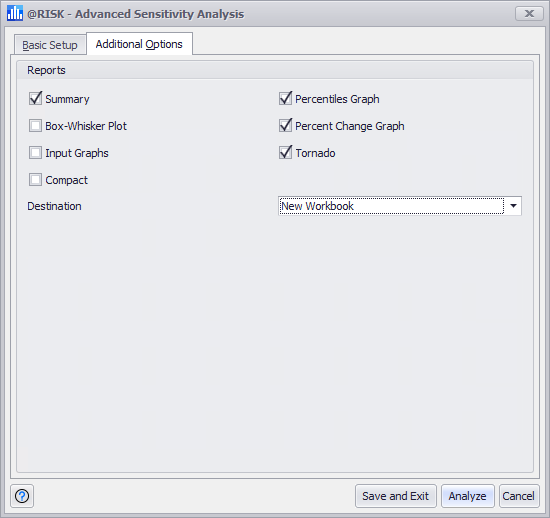Click the Destination label

[54, 206]
